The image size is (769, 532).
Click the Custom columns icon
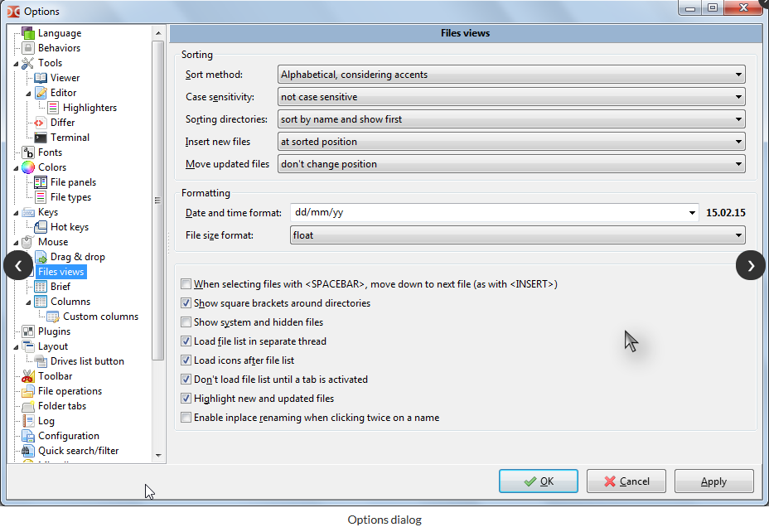(x=53, y=317)
